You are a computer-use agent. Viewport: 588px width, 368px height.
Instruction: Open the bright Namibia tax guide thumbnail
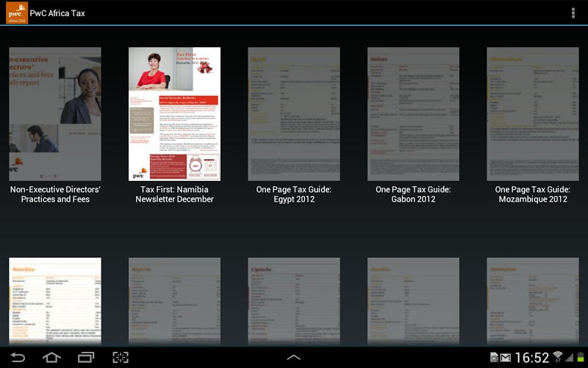[x=55, y=301]
